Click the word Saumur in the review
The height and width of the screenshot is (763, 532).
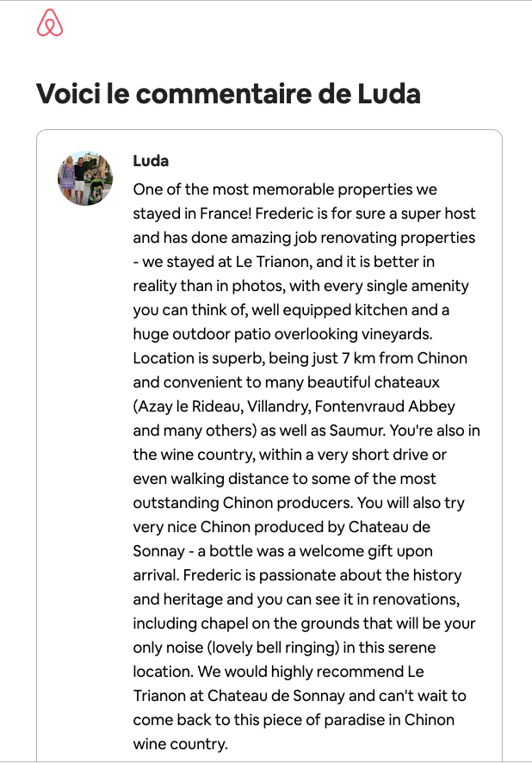(357, 431)
